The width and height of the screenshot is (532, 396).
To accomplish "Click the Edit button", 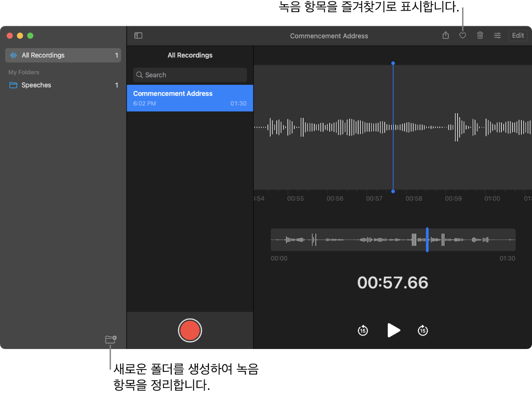I will tap(518, 35).
